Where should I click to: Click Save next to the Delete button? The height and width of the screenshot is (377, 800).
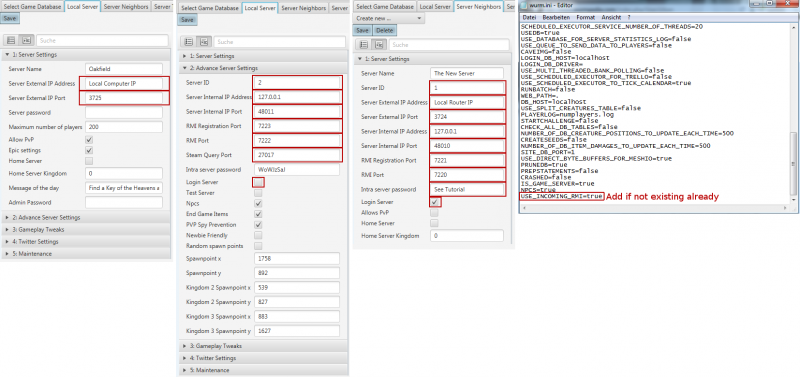362,30
